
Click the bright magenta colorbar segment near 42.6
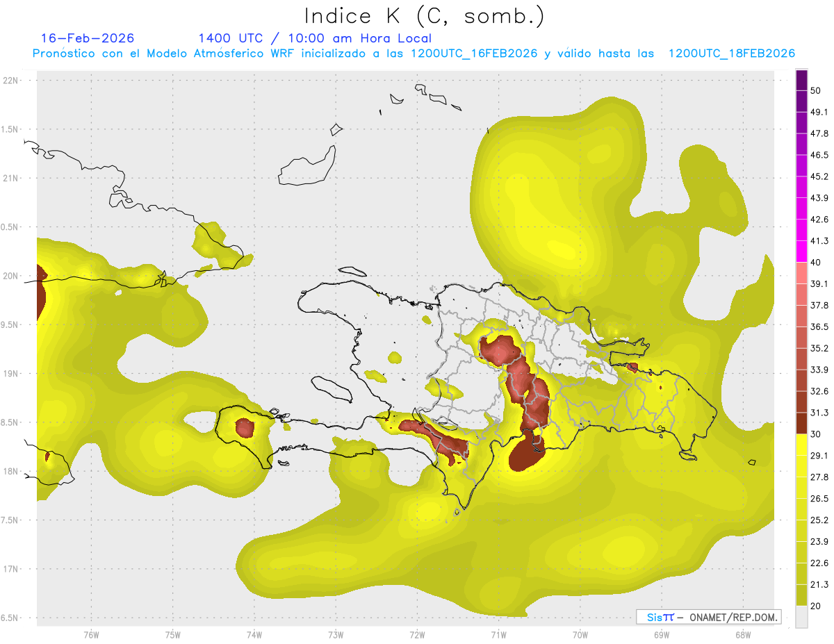[x=801, y=230]
